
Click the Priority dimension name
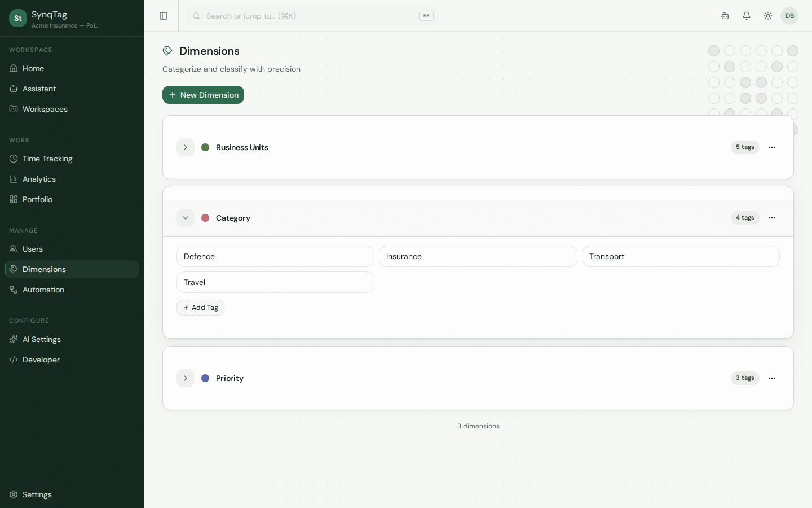(230, 378)
